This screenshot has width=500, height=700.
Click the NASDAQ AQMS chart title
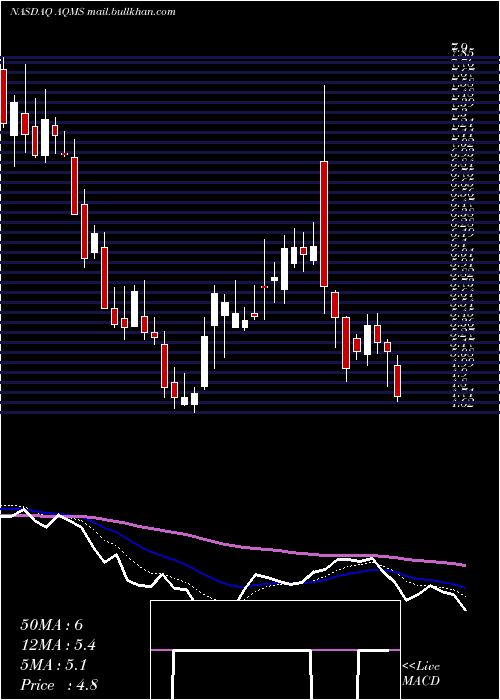coord(93,12)
